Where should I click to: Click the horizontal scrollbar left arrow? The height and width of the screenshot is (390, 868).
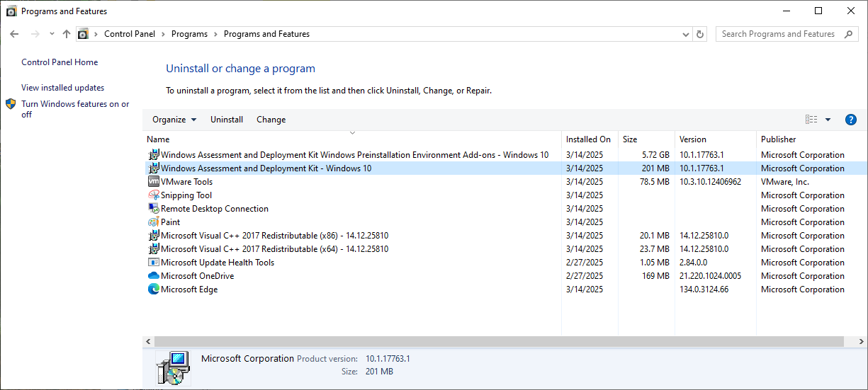[x=147, y=341]
